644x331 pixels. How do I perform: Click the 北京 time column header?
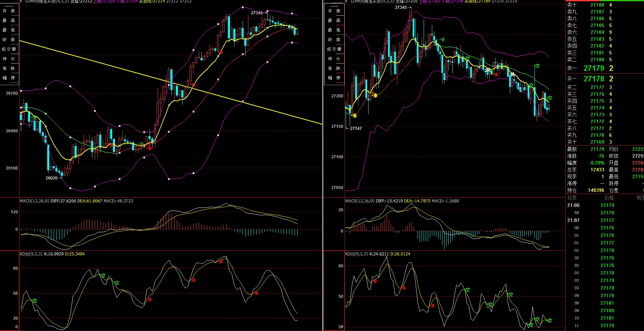coord(572,198)
